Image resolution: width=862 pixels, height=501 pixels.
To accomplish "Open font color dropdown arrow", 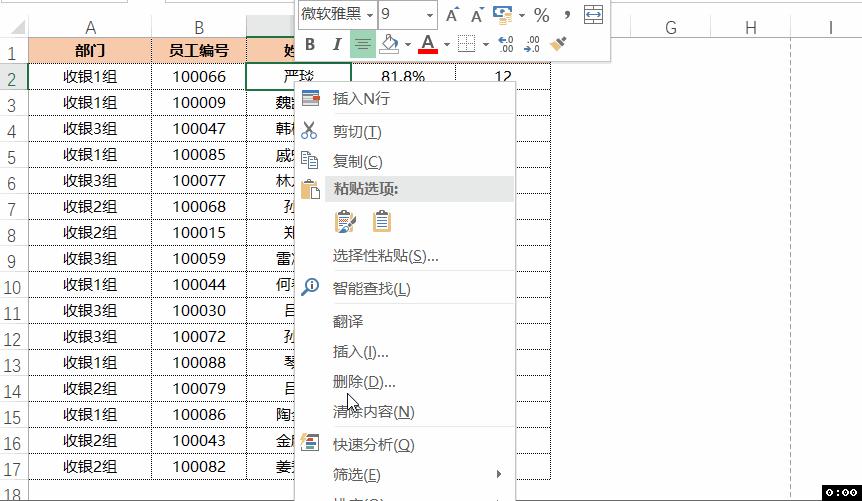I will (446, 45).
